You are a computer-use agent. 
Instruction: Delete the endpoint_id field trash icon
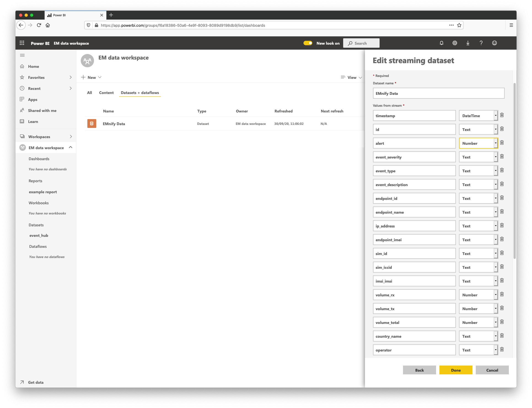click(502, 198)
